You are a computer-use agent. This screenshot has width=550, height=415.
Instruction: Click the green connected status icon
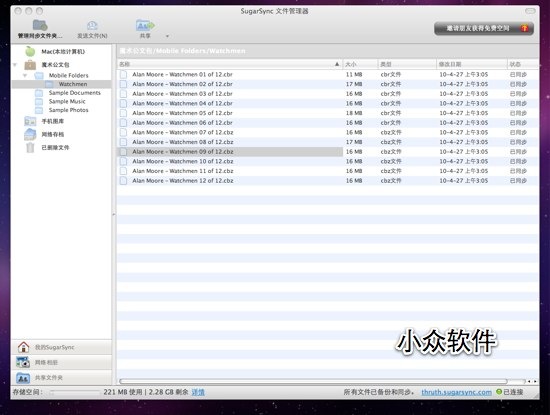[x=499, y=392]
